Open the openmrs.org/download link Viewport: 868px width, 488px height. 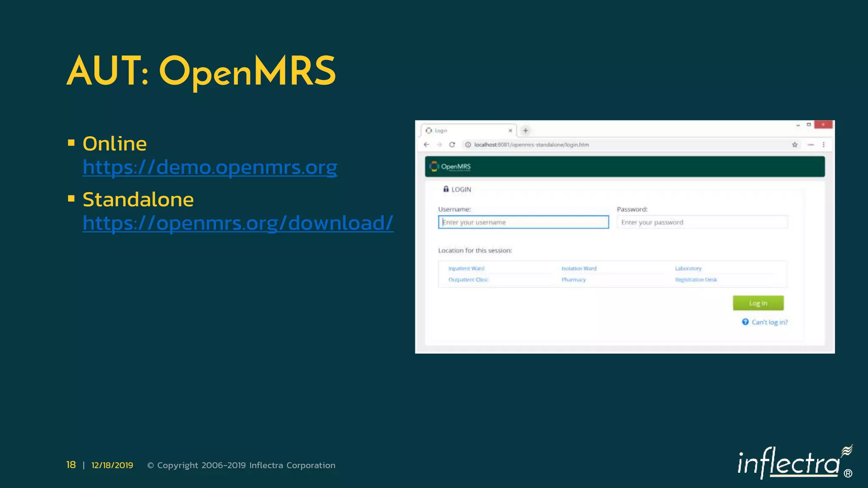click(x=238, y=223)
